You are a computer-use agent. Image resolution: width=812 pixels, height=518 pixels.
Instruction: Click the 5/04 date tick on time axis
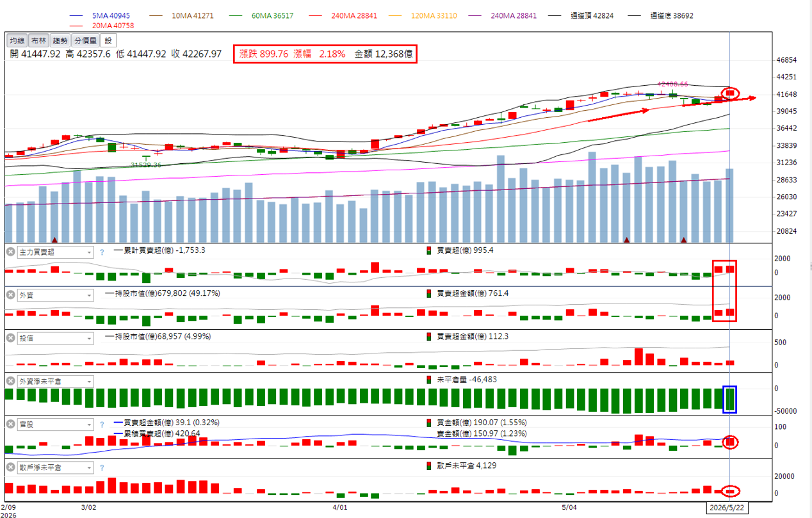click(x=569, y=506)
